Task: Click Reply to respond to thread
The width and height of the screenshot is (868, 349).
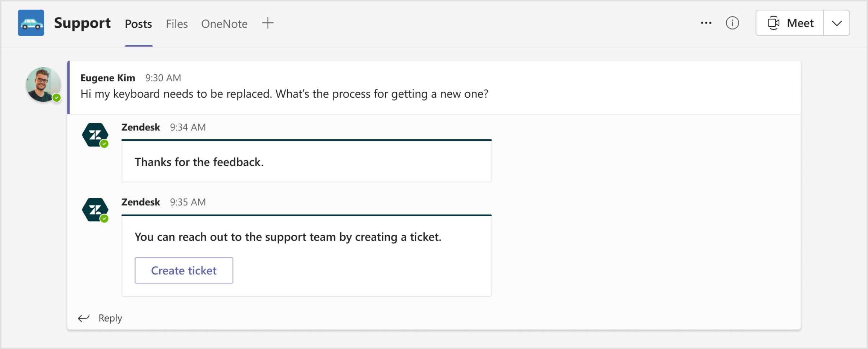Action: click(x=110, y=318)
